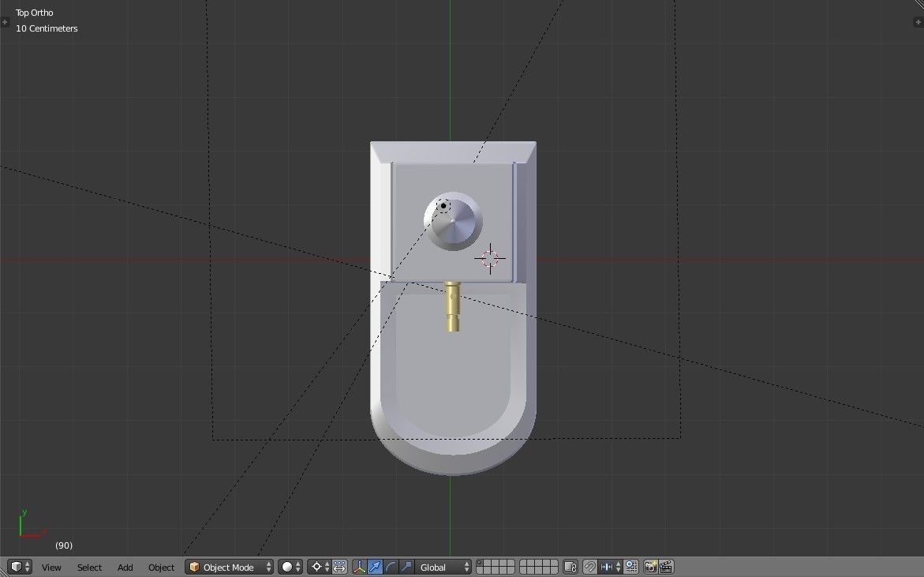This screenshot has height=577, width=924.
Task: Open the viewport shading sphere dropdown
Action: pos(290,567)
